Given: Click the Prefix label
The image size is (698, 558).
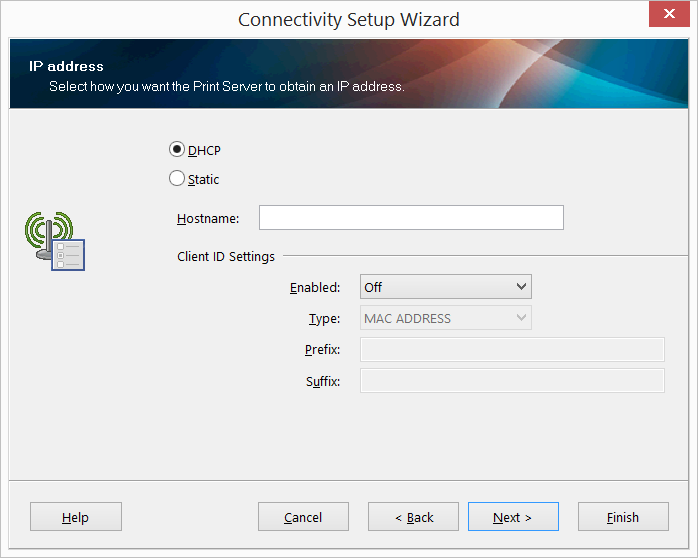Looking at the screenshot, I should (x=322, y=350).
